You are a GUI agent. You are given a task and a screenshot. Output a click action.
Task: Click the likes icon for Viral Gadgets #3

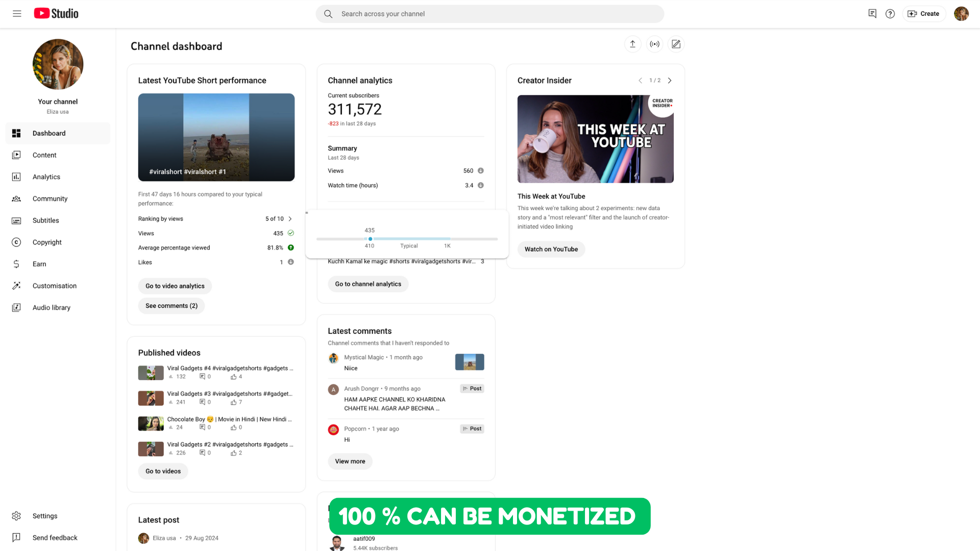[x=233, y=403]
